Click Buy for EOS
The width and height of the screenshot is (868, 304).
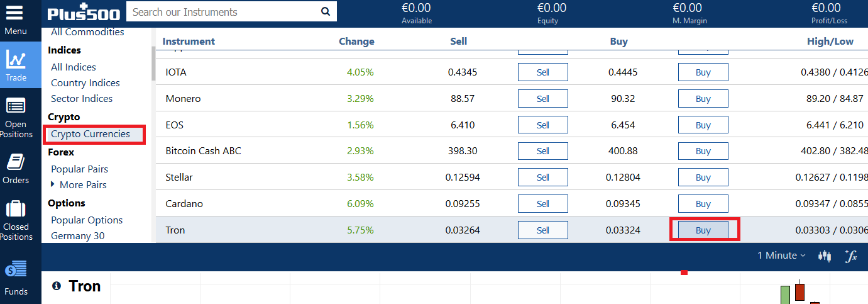[703, 125]
